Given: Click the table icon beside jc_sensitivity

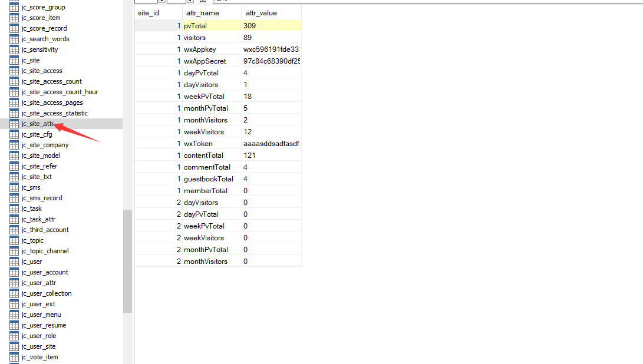Looking at the screenshot, I should [14, 49].
